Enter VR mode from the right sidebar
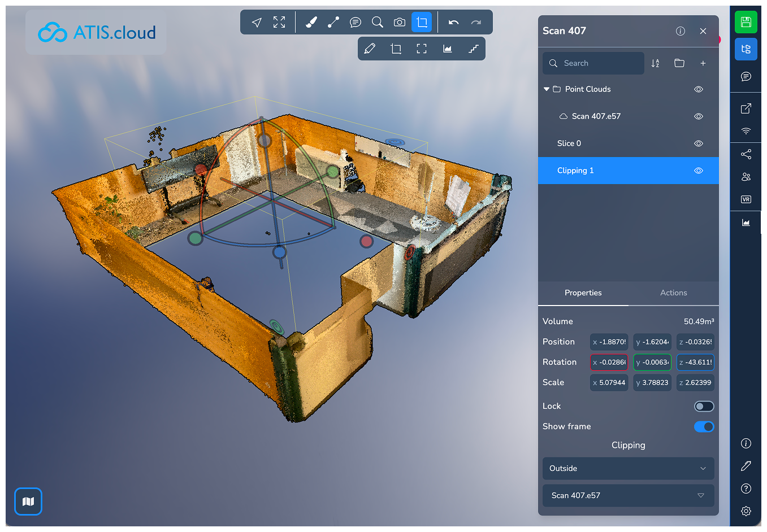The image size is (767, 532). 746,199
